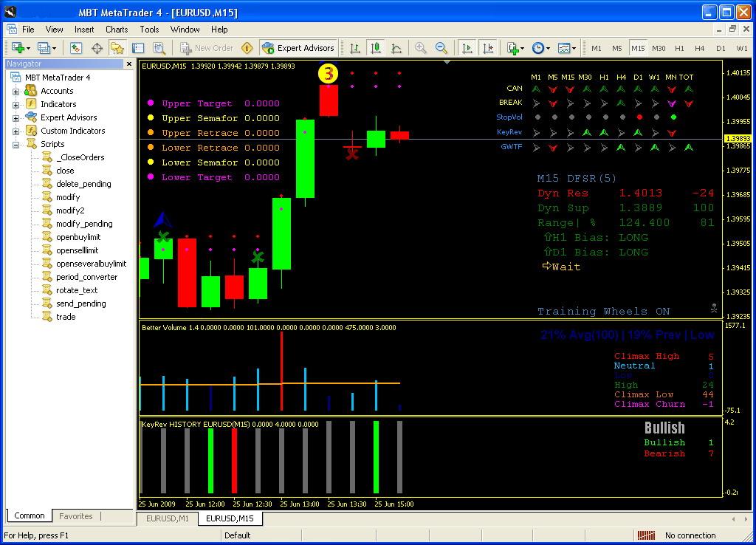Open the Terminal window icon
Image resolution: width=756 pixels, height=545 pixels.
pyautogui.click(x=138, y=48)
